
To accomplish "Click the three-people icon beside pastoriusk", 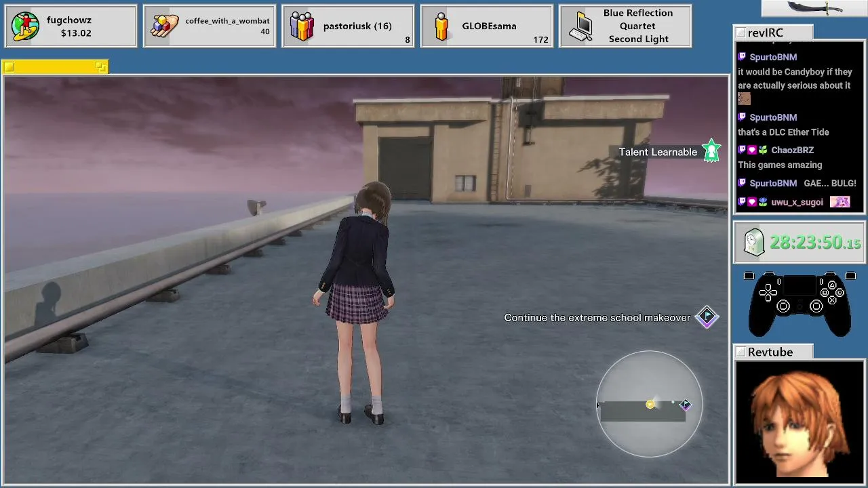I will click(302, 26).
